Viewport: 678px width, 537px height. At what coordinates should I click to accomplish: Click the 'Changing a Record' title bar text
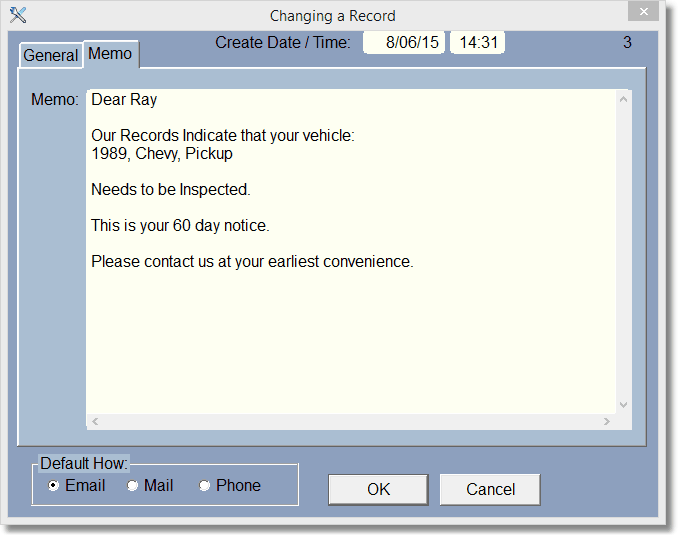[333, 16]
